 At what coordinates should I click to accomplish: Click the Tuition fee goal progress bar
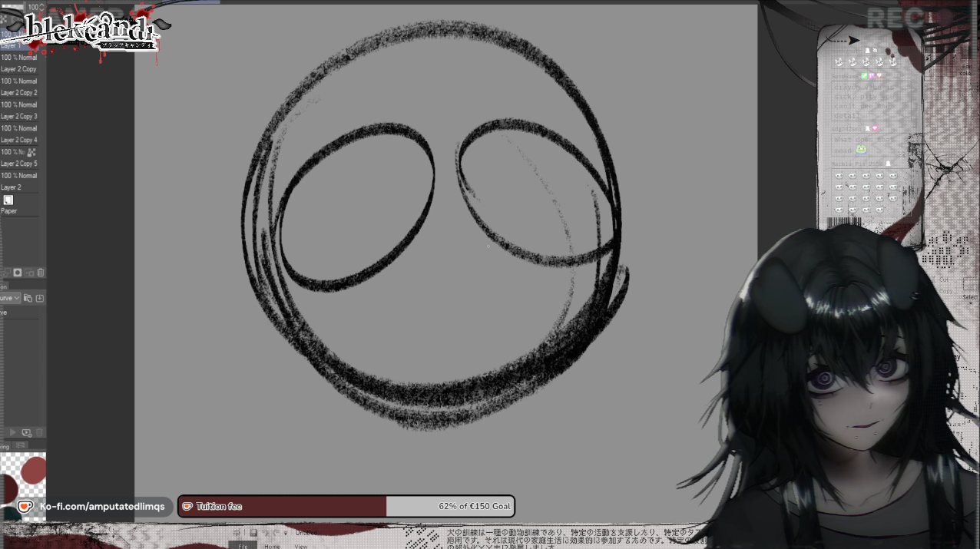click(x=346, y=507)
